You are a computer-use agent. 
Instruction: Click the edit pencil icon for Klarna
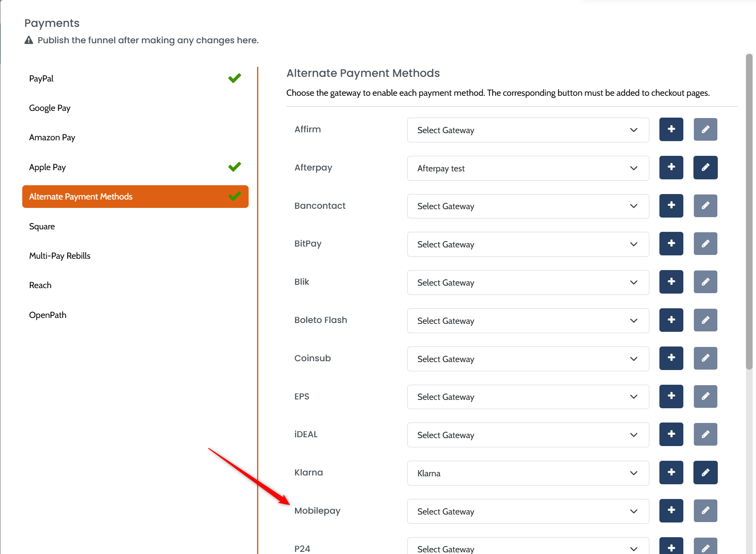(x=705, y=473)
